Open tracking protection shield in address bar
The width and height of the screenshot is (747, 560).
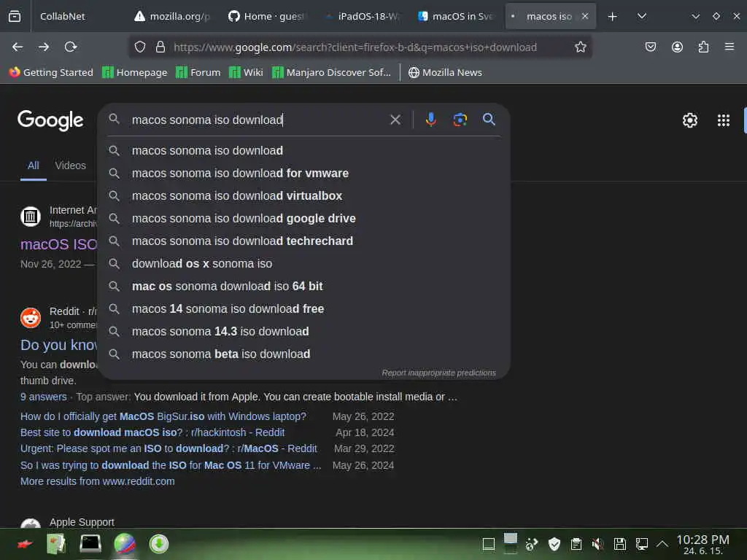click(139, 47)
